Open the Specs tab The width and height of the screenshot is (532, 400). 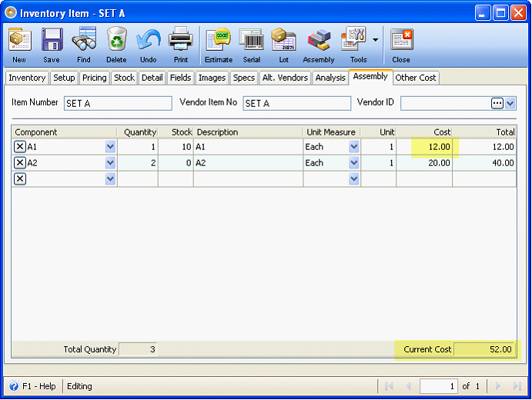click(x=244, y=78)
